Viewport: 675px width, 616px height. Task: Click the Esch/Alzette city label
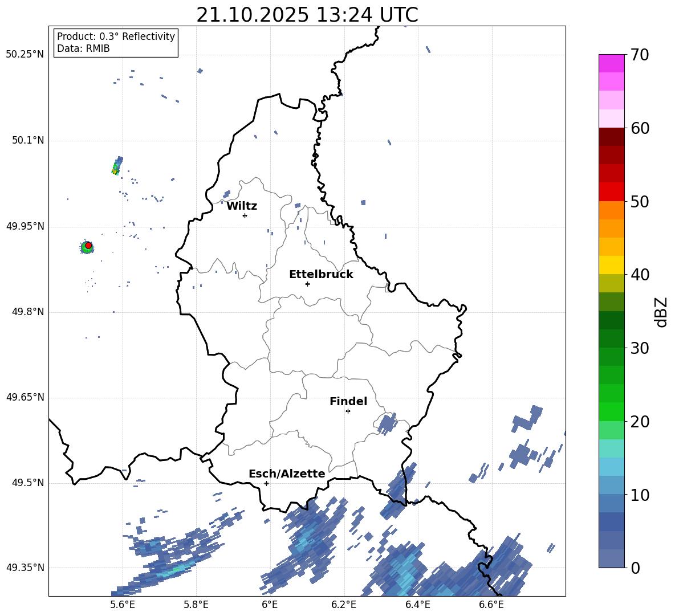(x=287, y=474)
